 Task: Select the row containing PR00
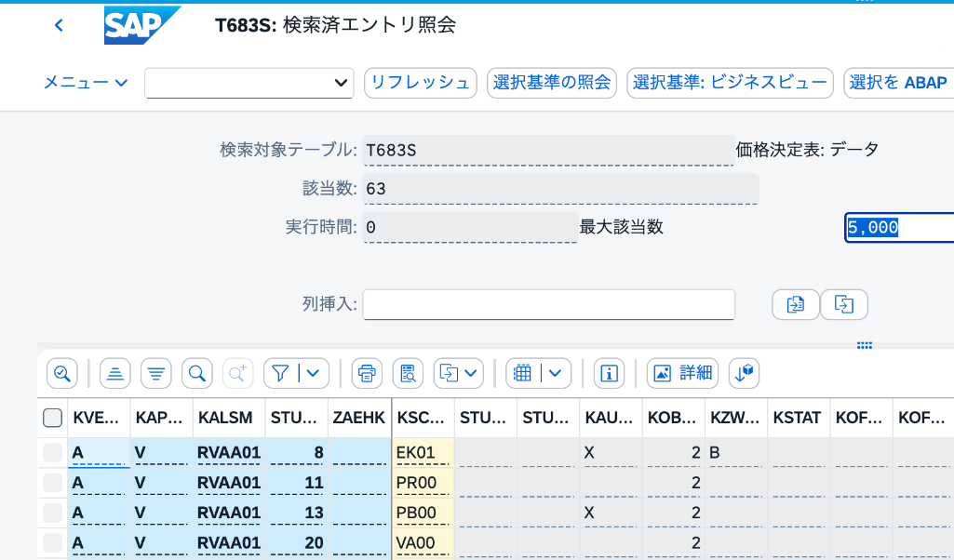tap(52, 483)
